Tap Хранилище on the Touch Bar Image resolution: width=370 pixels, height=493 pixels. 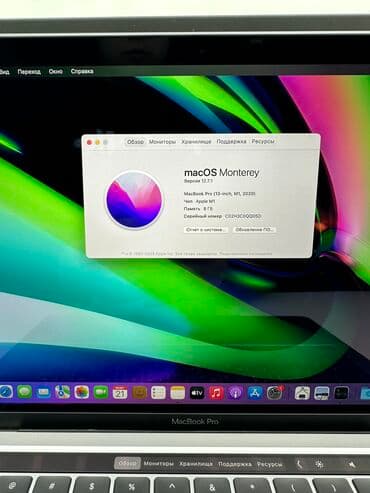[x=196, y=464]
